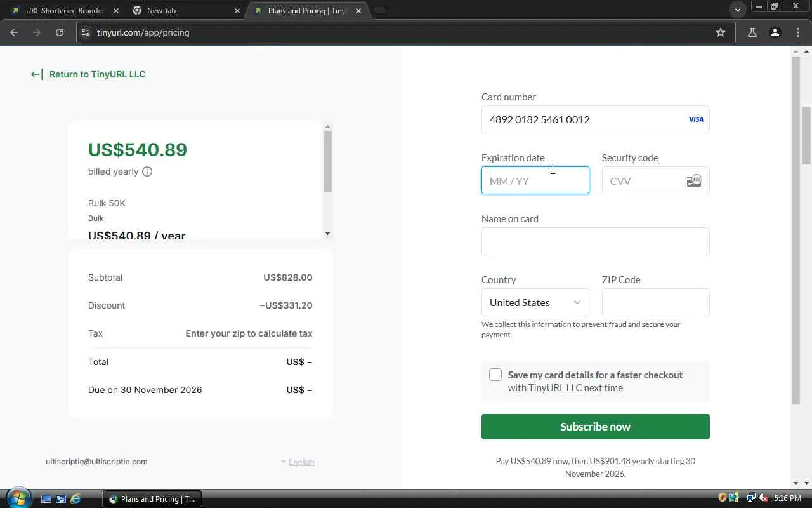The width and height of the screenshot is (812, 508).
Task: Open the Windows Start menu
Action: [x=18, y=498]
